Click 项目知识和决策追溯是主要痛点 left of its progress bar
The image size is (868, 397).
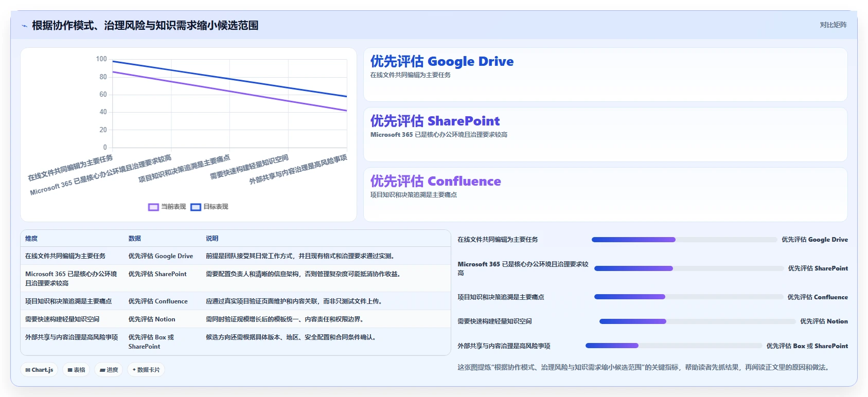pos(501,297)
